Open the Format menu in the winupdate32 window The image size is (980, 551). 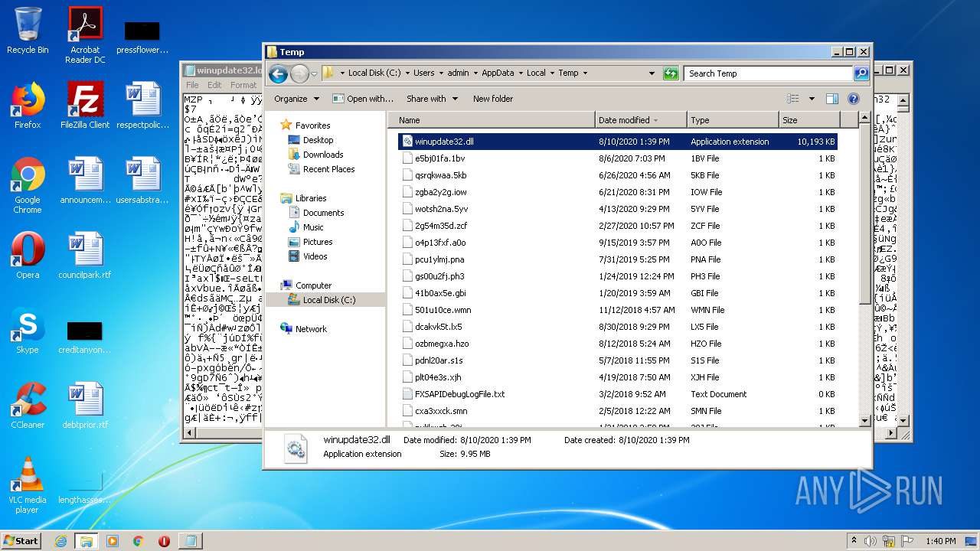(x=243, y=85)
